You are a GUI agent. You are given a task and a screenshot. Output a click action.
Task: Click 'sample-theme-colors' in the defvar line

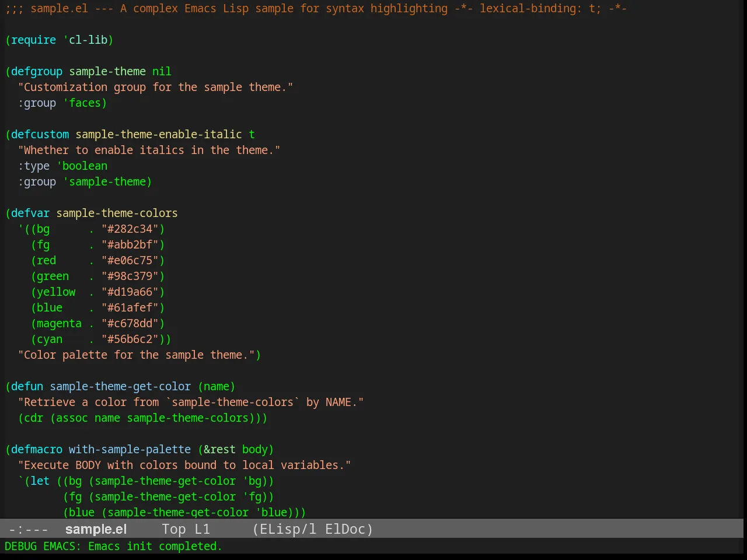117,213
